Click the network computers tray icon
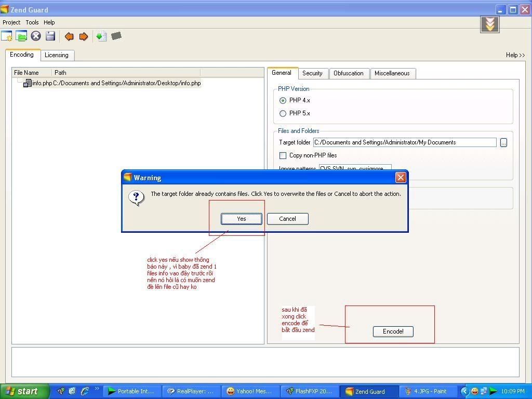Viewport: 532px width, 399px height. coord(484,391)
